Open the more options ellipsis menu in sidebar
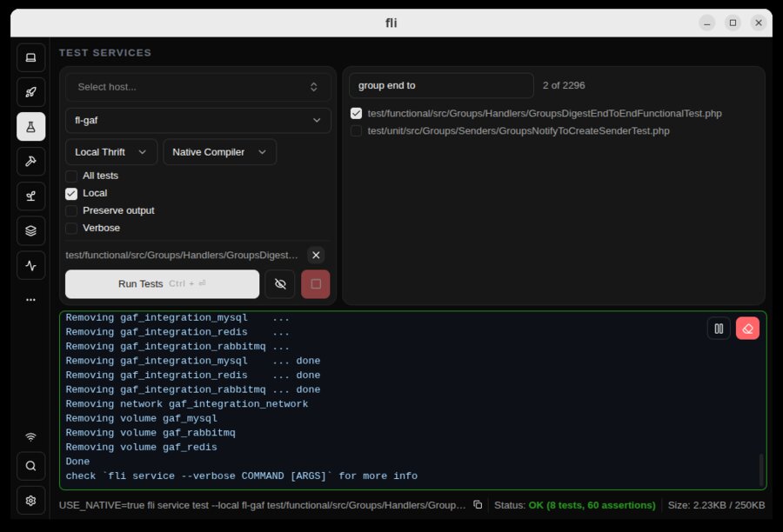 30,299
